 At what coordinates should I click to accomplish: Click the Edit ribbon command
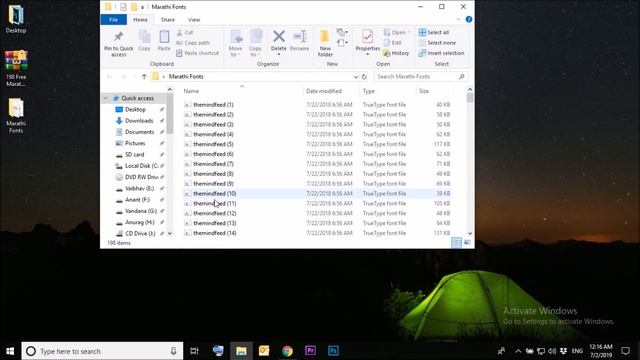coord(392,43)
